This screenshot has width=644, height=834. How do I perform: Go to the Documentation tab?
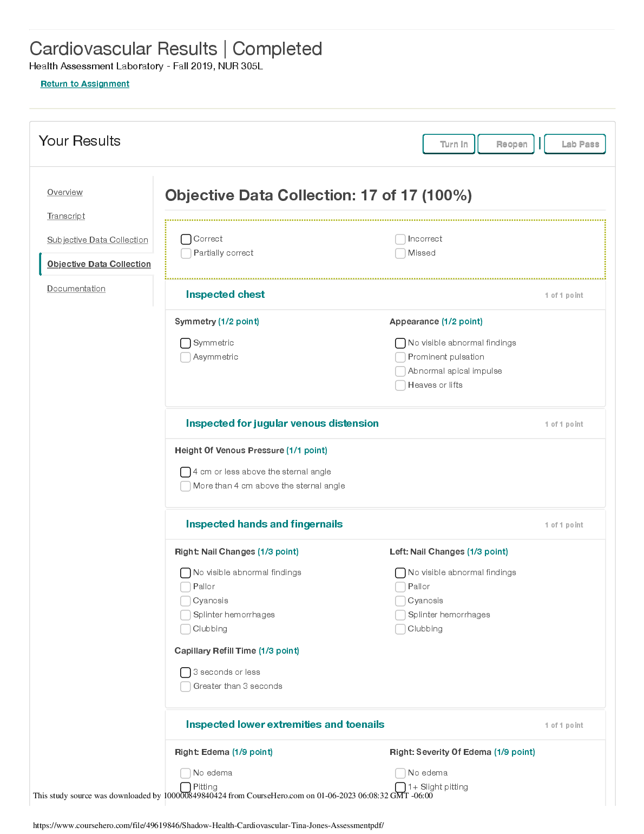tap(76, 289)
